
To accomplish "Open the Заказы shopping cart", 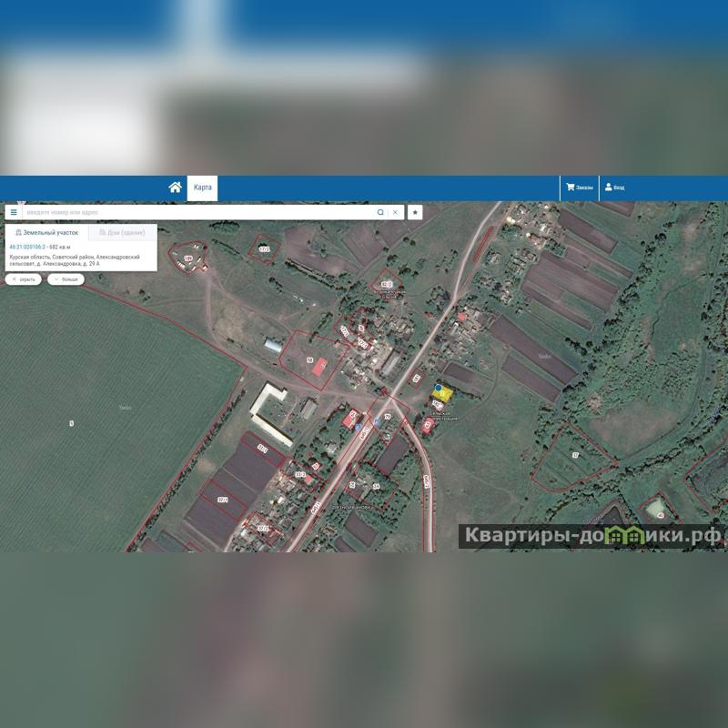I will coord(579,187).
